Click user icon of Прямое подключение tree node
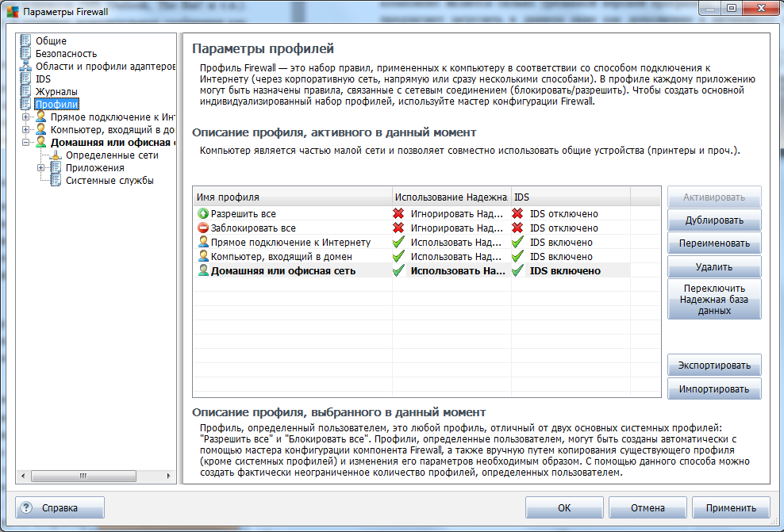Image resolution: width=784 pixels, height=532 pixels. (41, 117)
